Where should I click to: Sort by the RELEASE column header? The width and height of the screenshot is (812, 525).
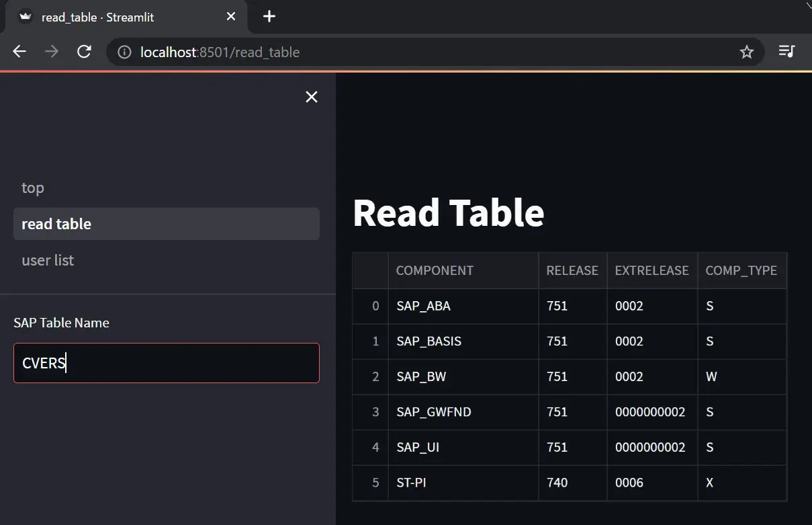pos(573,271)
